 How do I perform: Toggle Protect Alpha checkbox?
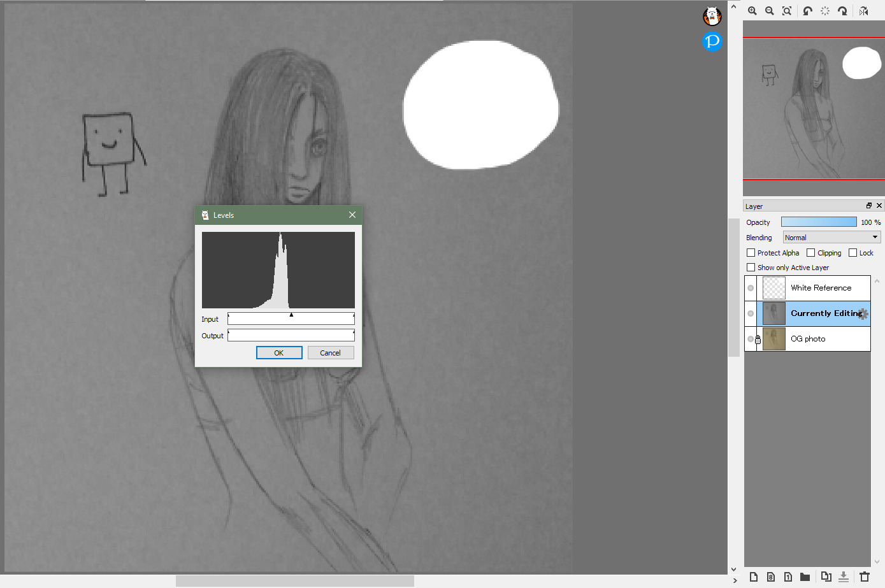751,253
